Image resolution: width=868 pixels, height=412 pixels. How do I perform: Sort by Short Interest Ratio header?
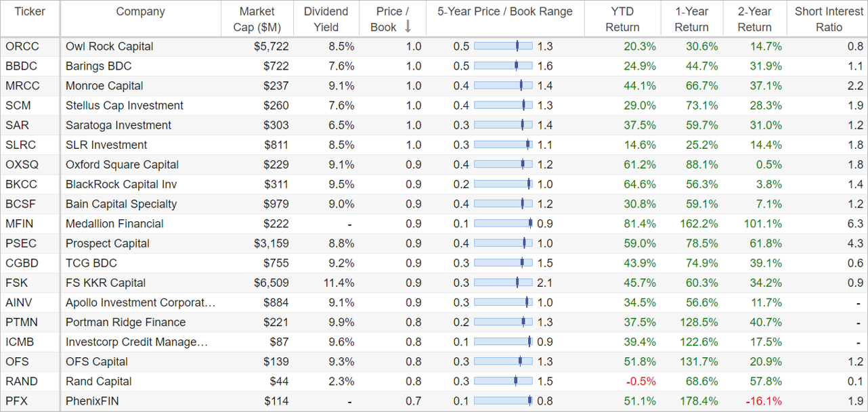coord(829,20)
